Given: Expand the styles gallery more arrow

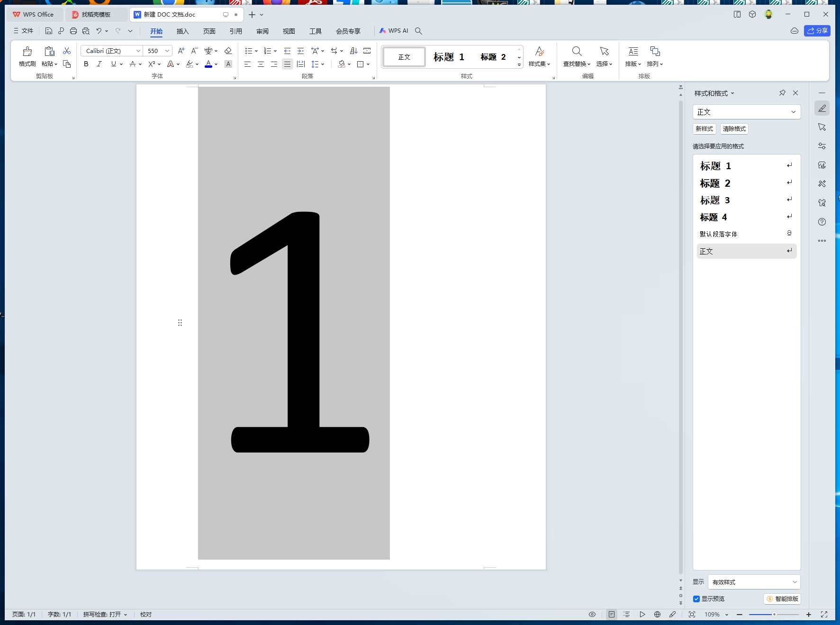Looking at the screenshot, I should pos(519,64).
